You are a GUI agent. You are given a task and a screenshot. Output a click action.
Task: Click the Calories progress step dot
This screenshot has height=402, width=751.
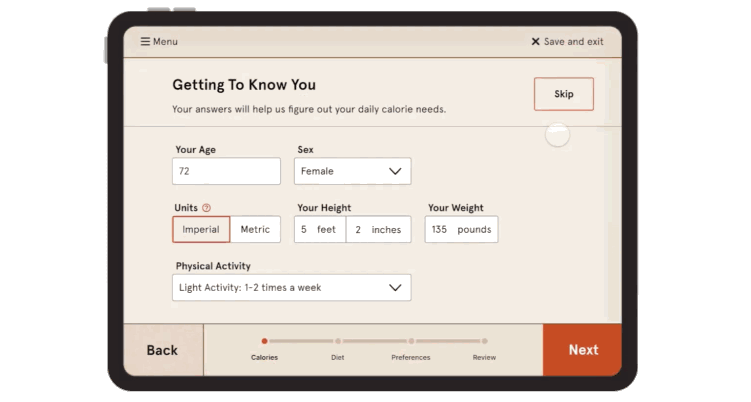click(264, 341)
